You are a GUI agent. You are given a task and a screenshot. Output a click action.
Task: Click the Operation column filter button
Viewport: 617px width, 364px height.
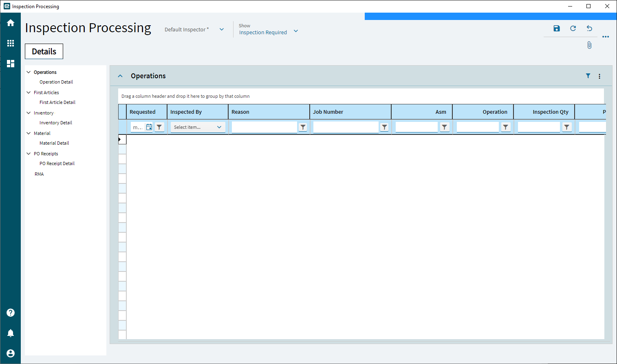(506, 127)
